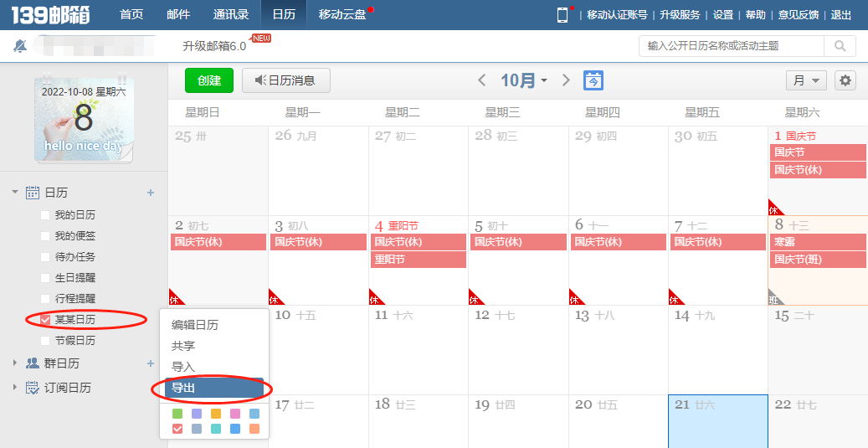The height and width of the screenshot is (448, 868).
Task: Click the search magnifier icon
Action: click(840, 46)
